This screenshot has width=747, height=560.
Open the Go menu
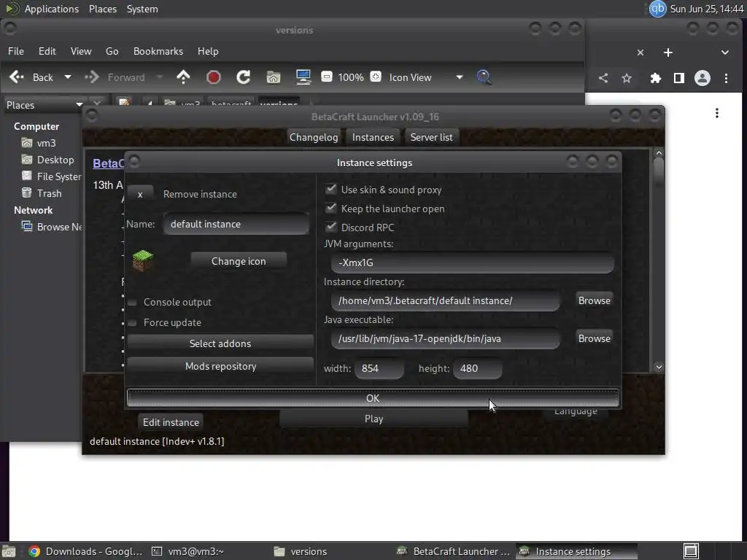click(112, 51)
